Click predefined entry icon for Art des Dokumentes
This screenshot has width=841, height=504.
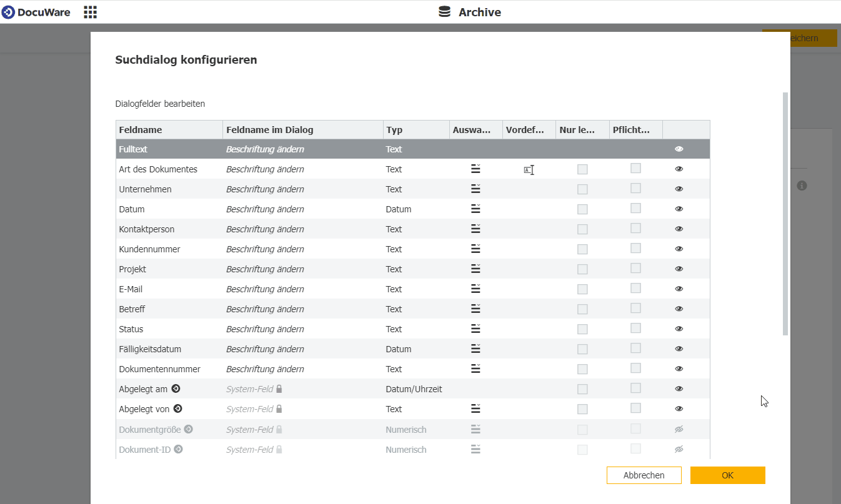(529, 170)
